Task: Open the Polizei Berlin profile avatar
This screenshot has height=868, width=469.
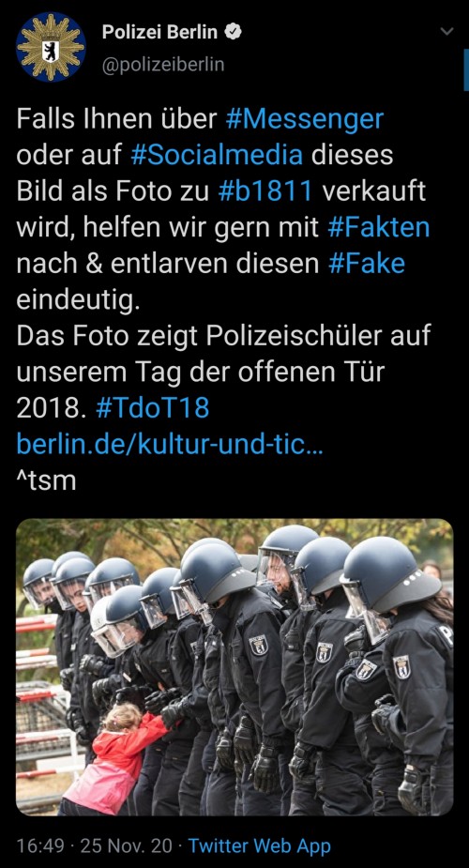Action: [x=51, y=47]
